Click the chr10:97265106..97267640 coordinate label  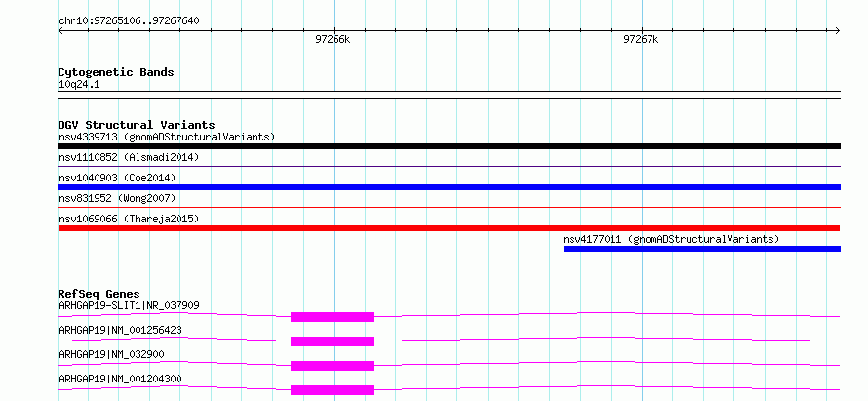(129, 21)
